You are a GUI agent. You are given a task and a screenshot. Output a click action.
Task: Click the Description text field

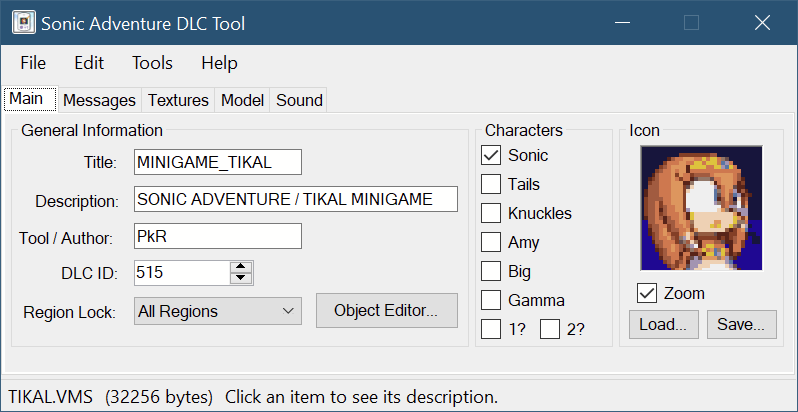tap(296, 199)
